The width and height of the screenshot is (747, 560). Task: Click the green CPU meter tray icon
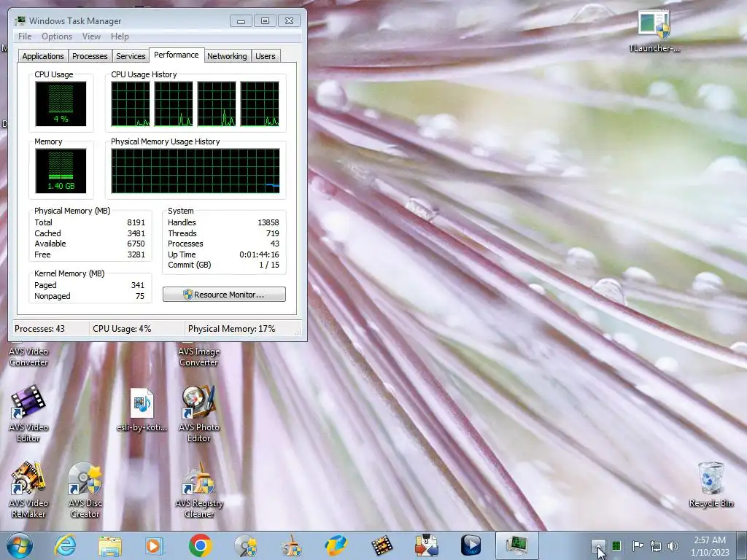coord(616,545)
